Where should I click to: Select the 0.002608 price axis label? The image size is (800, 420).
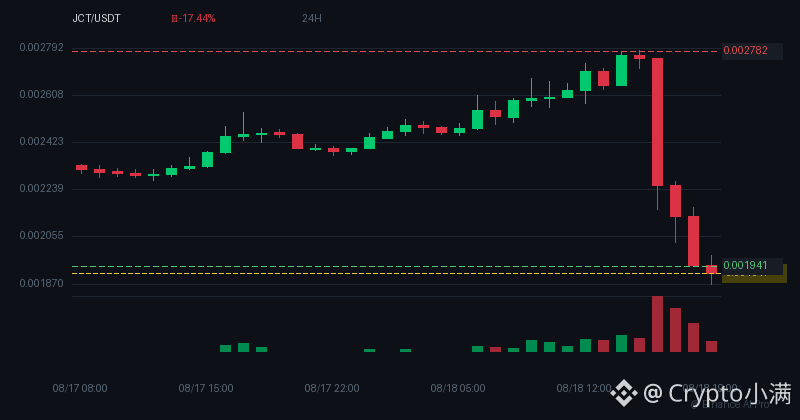tap(42, 94)
